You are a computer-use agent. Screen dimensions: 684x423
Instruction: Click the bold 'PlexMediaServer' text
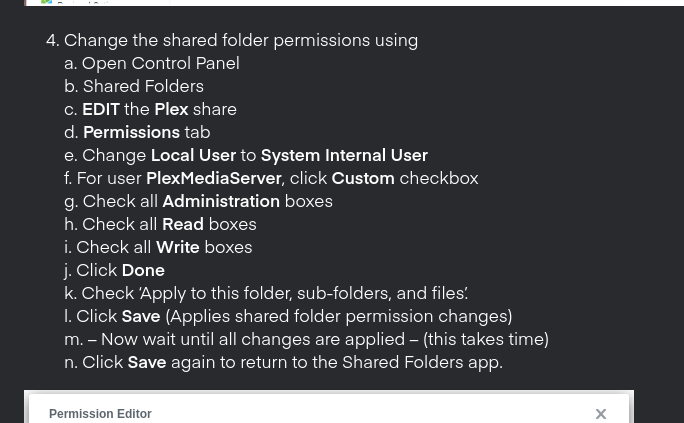(214, 179)
